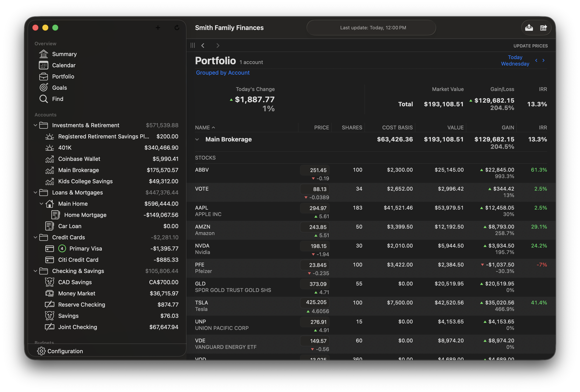Collapse the Checking & Savings group
The width and height of the screenshot is (580, 392).
[x=35, y=271]
